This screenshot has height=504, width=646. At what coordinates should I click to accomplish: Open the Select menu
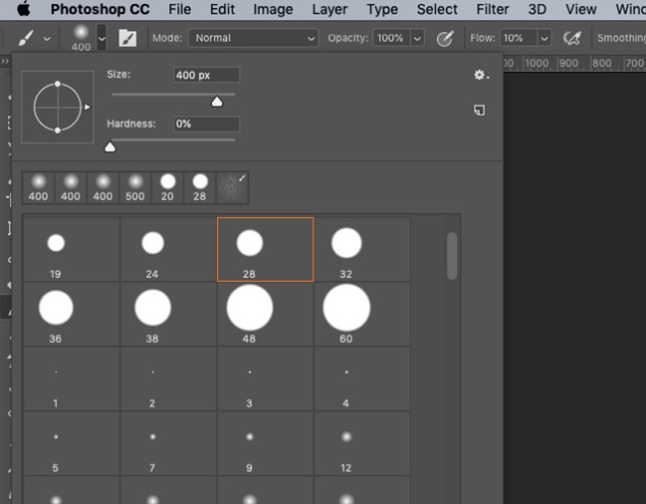point(437,9)
